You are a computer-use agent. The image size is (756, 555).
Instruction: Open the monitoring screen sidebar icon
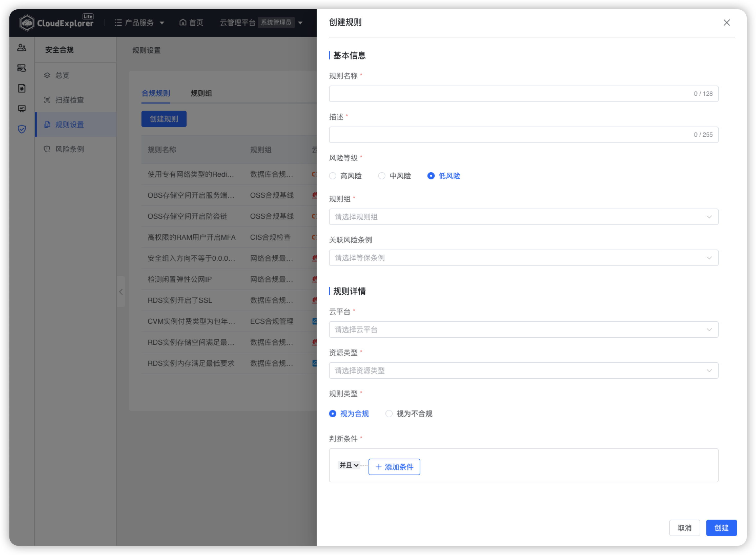22,108
